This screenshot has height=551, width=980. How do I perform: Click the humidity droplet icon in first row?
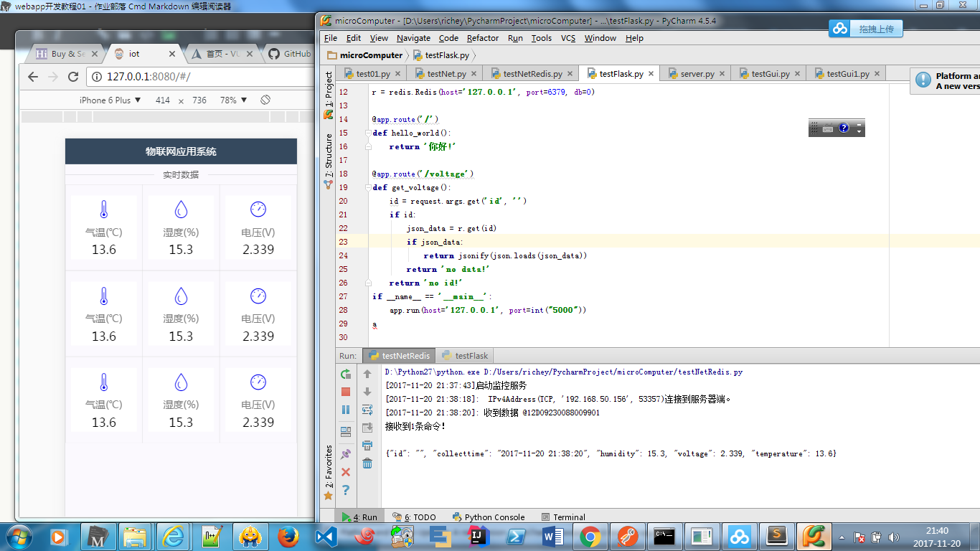(181, 209)
